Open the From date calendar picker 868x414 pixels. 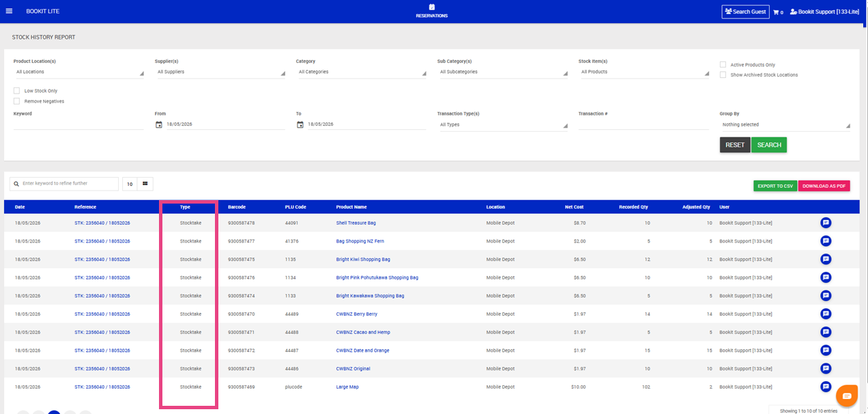159,124
